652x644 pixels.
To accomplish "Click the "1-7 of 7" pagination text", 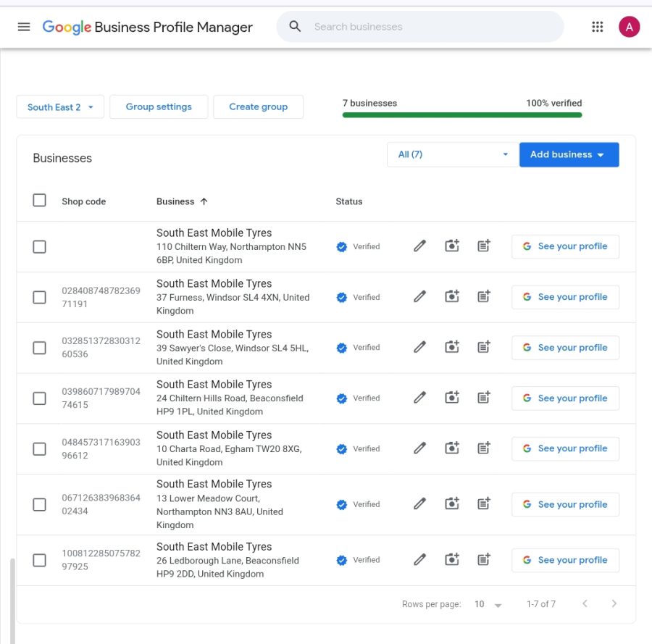I will point(540,604).
